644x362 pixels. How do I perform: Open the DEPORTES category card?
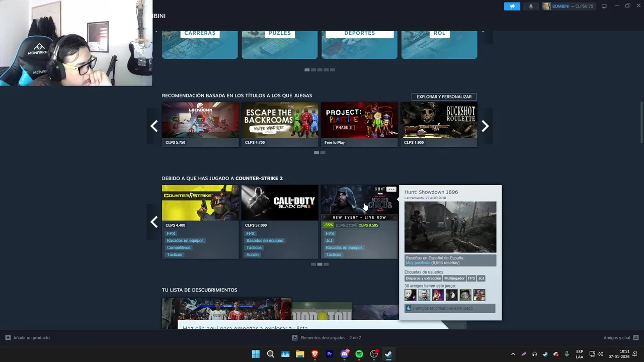coord(359,44)
